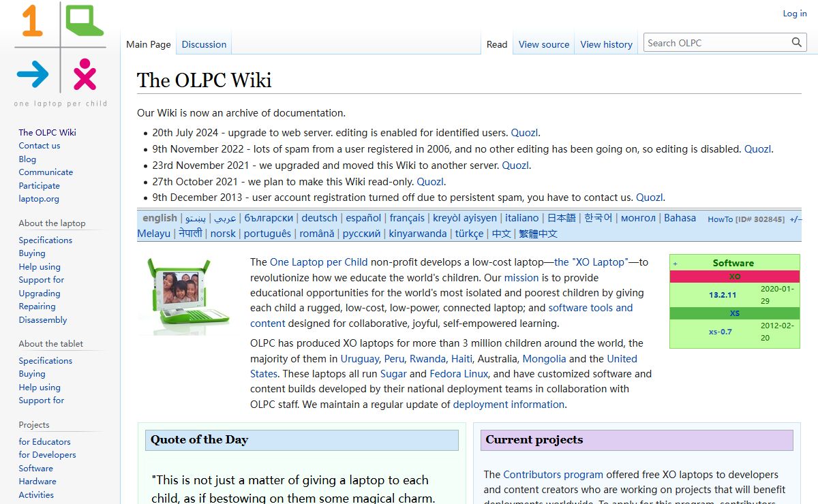Open the Activities sidebar link
Viewport: 818px width, 504px height.
coord(36,494)
